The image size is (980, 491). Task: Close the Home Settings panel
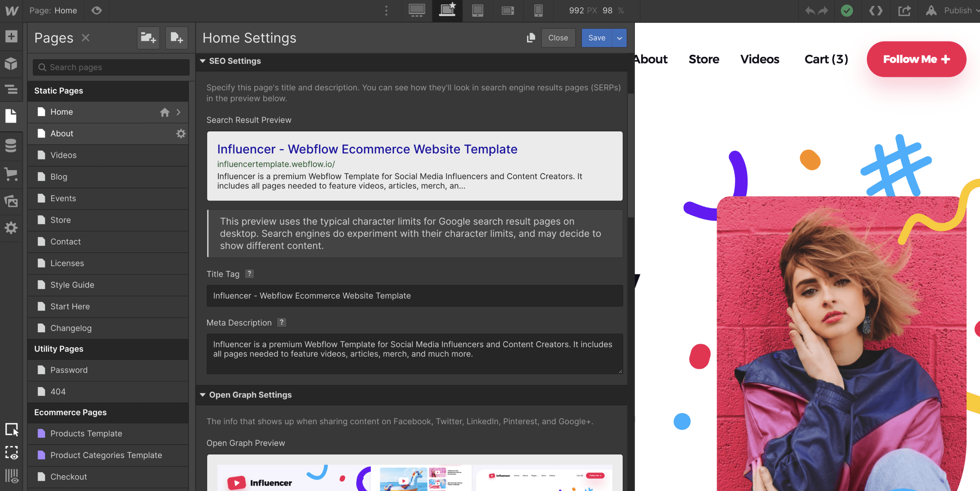point(558,38)
